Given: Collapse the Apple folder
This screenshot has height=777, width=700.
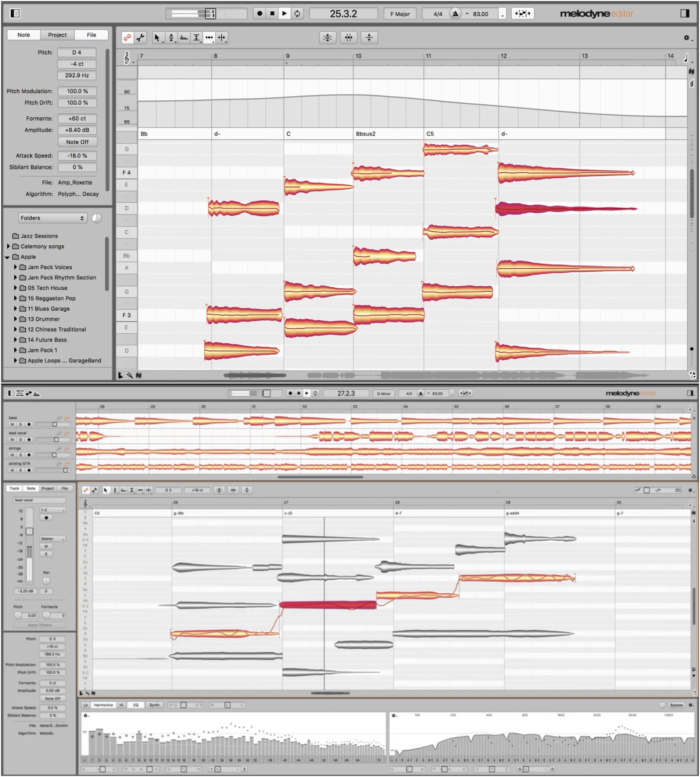Looking at the screenshot, I should (7, 257).
